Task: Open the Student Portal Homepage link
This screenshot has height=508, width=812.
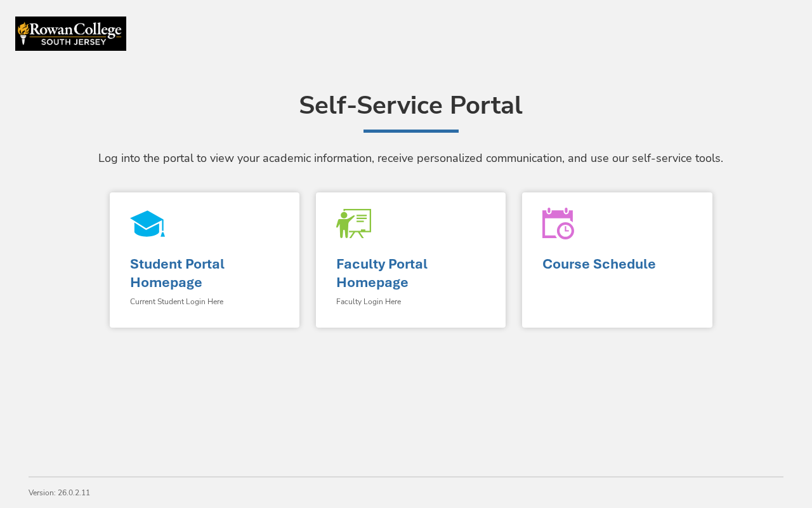Action: click(177, 273)
